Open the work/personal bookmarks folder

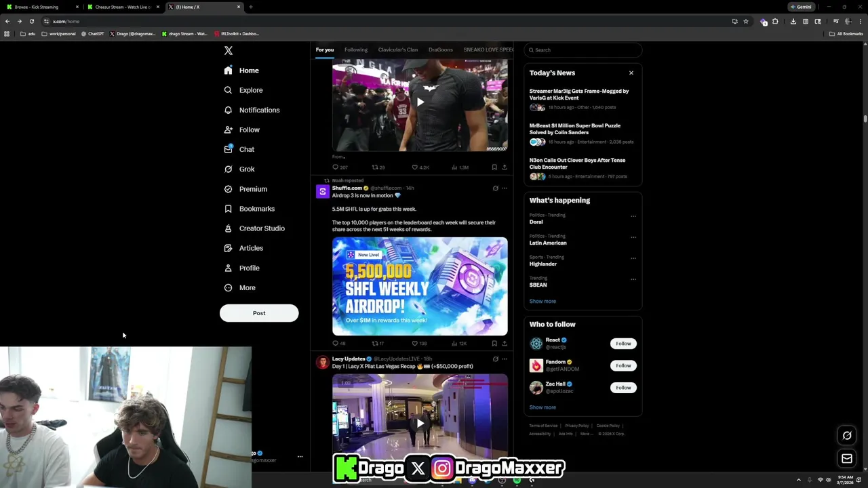pos(58,33)
